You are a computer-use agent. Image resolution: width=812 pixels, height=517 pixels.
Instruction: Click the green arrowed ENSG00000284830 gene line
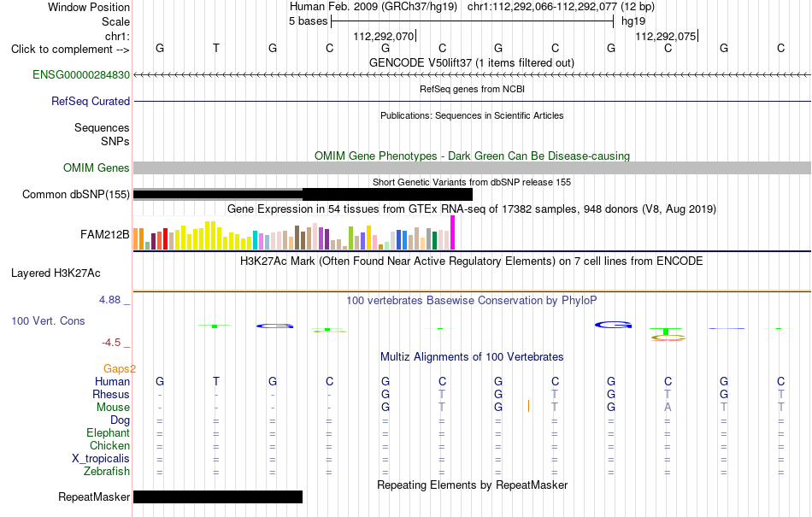click(x=472, y=75)
